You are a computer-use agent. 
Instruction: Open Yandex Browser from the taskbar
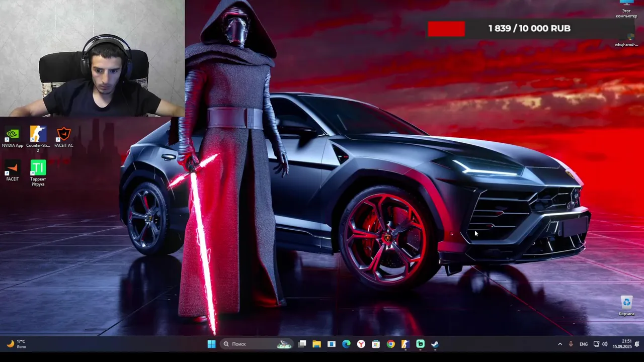pyautogui.click(x=361, y=344)
